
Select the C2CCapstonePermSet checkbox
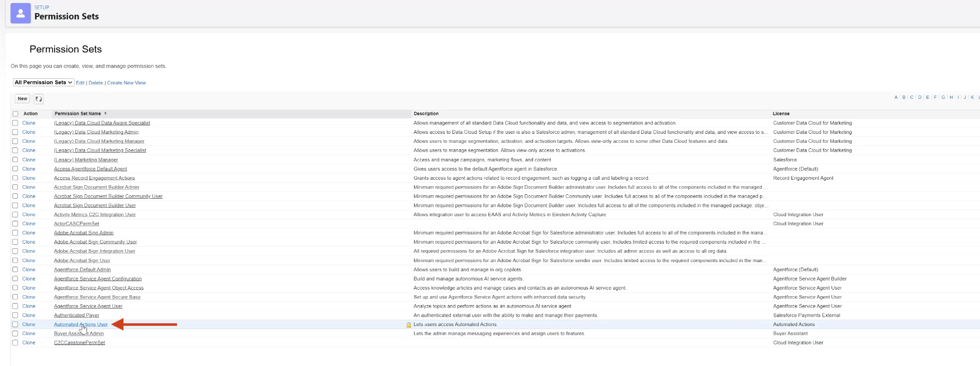pyautogui.click(x=15, y=343)
